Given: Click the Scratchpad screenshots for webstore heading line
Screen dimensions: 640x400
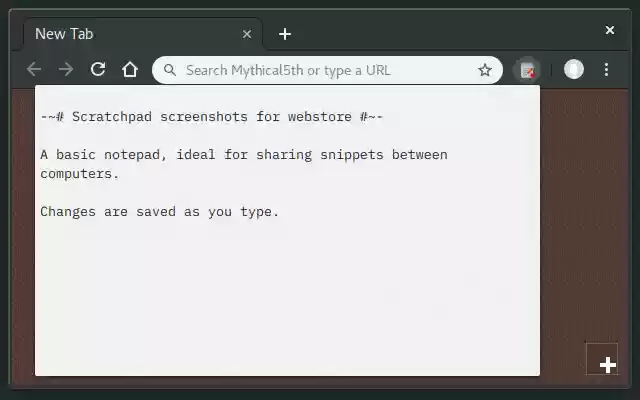Looking at the screenshot, I should coord(211,117).
